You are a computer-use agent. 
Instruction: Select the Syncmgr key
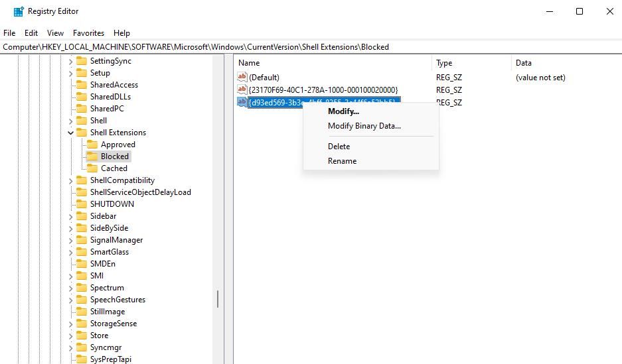(x=106, y=347)
